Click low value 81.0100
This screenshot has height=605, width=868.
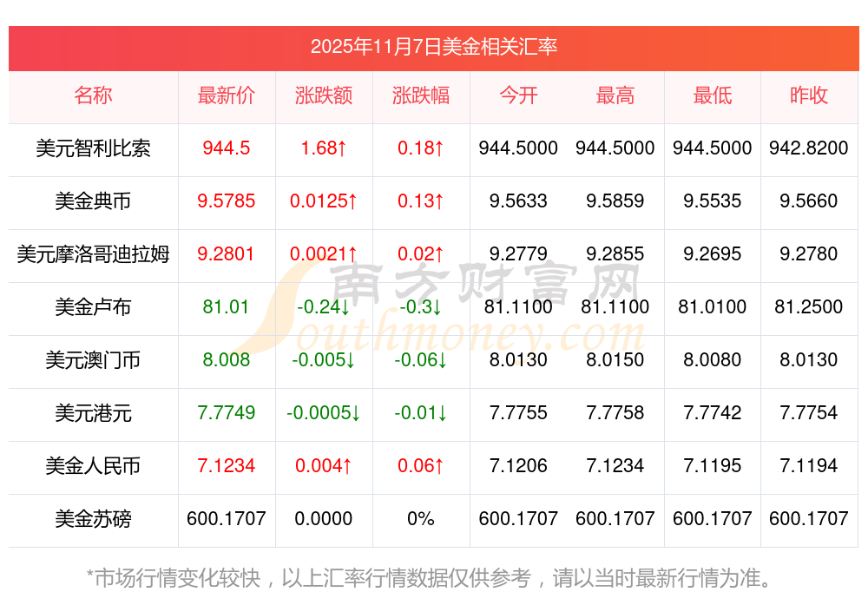[713, 306]
